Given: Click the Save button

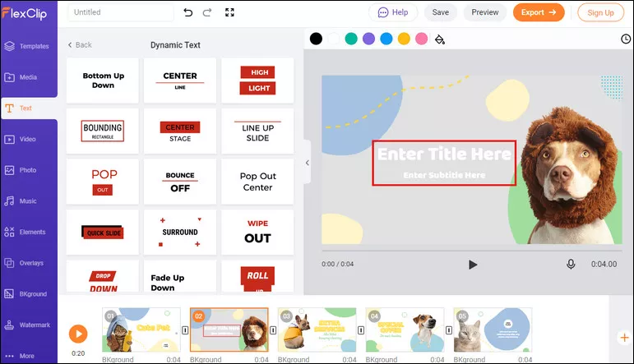Looking at the screenshot, I should pos(440,12).
